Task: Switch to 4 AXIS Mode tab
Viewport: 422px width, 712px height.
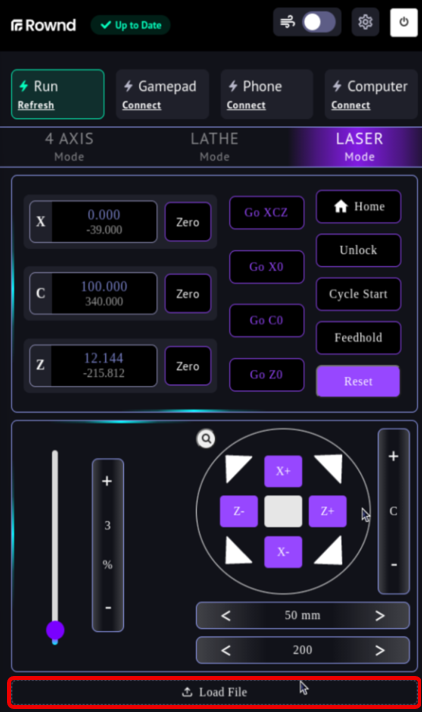Action: pyautogui.click(x=69, y=147)
